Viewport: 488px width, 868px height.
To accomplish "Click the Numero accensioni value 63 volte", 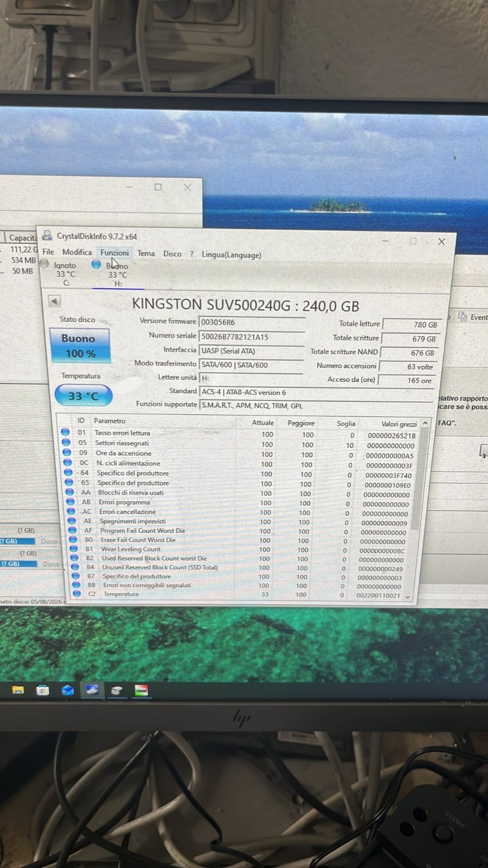I will tap(407, 367).
